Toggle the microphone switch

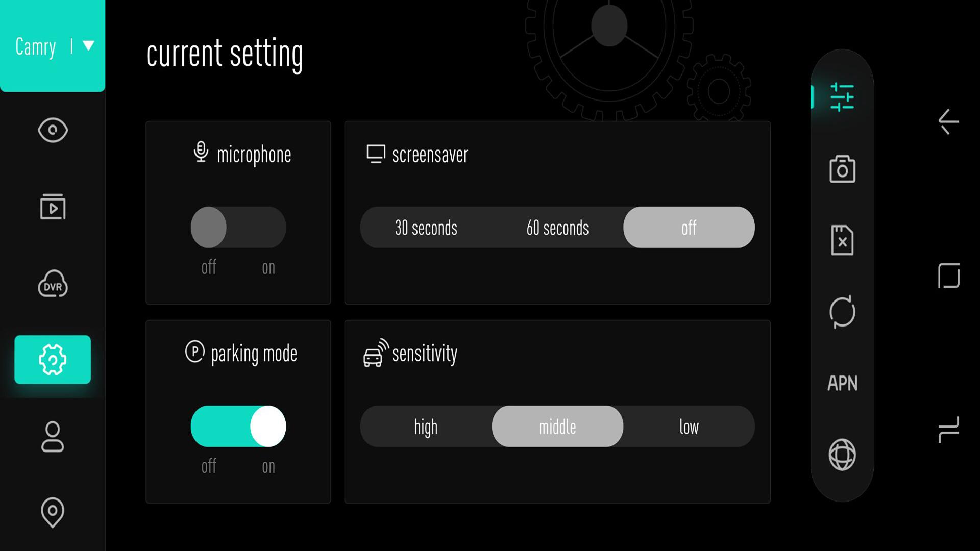point(238,227)
